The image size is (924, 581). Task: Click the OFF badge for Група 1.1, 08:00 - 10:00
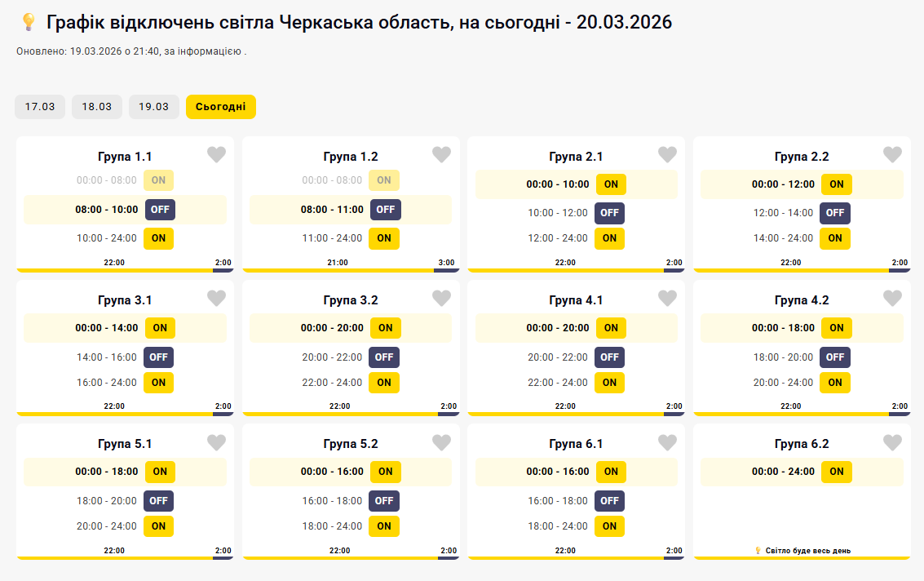coord(160,210)
